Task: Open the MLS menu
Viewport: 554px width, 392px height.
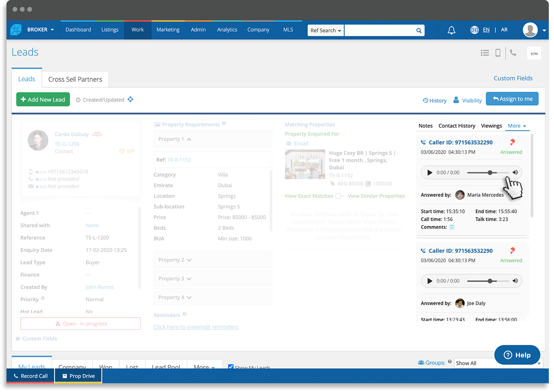Action: click(x=288, y=30)
